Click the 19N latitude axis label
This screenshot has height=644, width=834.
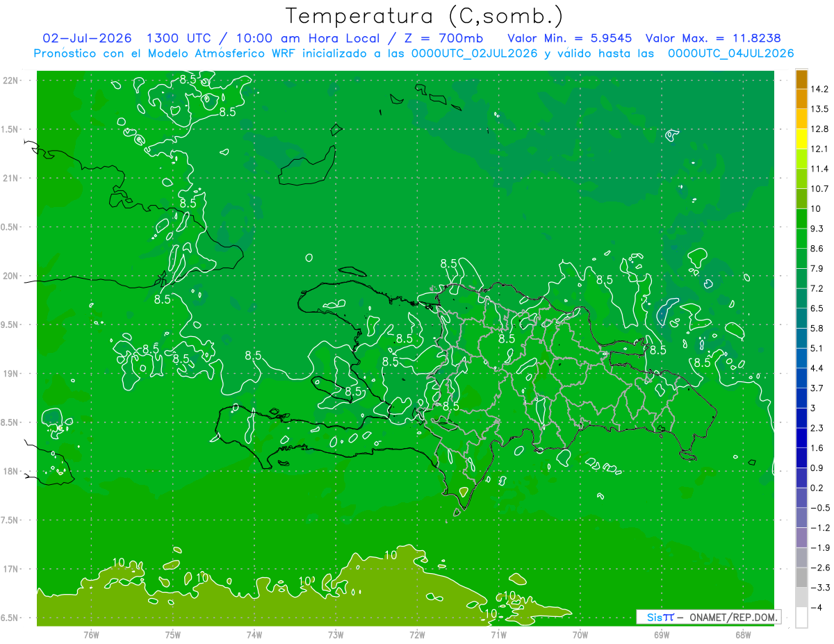coord(11,374)
